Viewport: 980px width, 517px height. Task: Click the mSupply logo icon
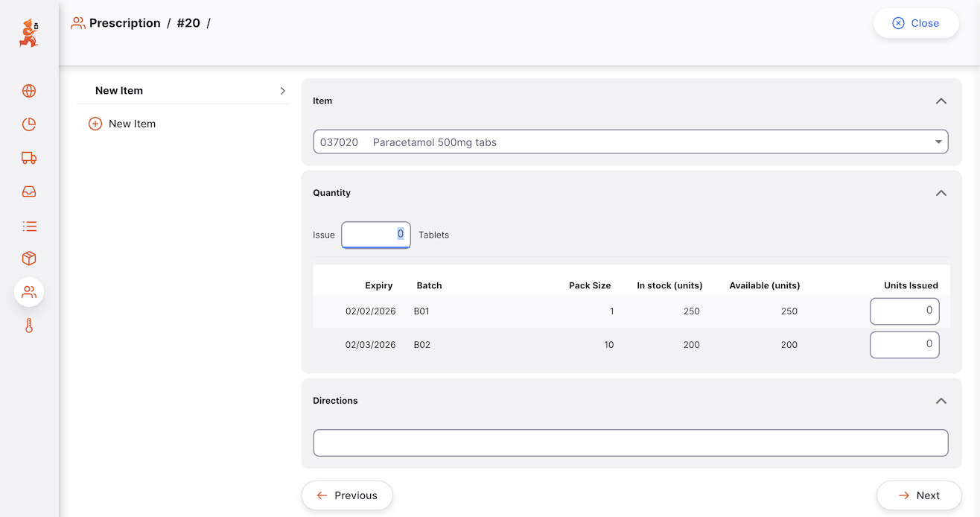28,34
